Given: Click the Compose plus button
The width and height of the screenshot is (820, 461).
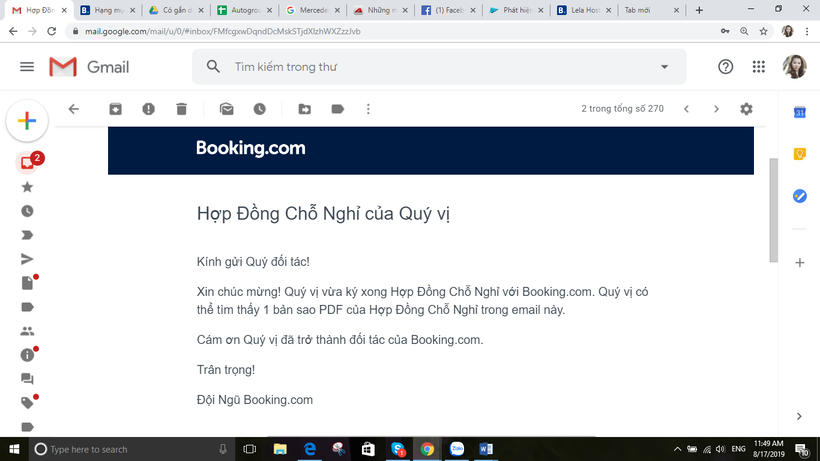Looking at the screenshot, I should pyautogui.click(x=27, y=121).
